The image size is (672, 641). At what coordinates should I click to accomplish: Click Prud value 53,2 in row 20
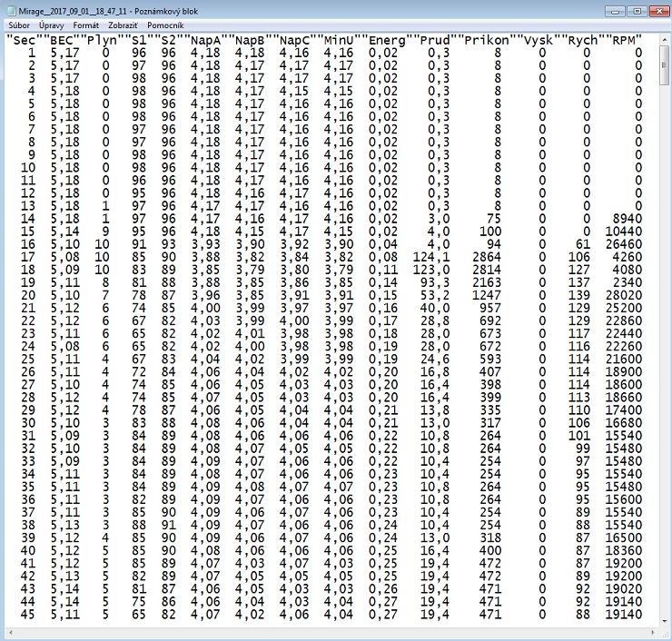435,295
